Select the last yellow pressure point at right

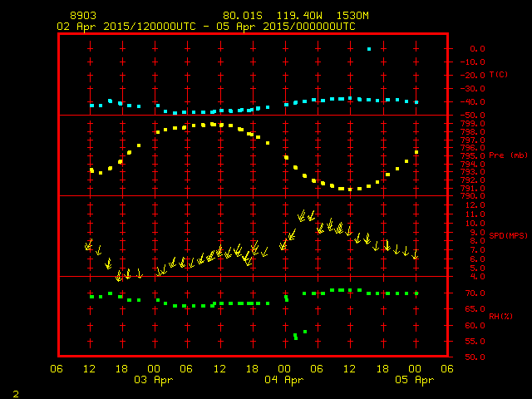416,151
